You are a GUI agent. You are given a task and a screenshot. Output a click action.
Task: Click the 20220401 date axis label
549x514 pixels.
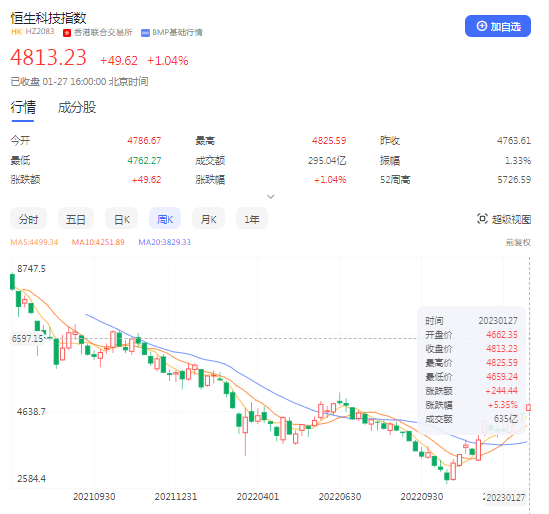pos(258,496)
